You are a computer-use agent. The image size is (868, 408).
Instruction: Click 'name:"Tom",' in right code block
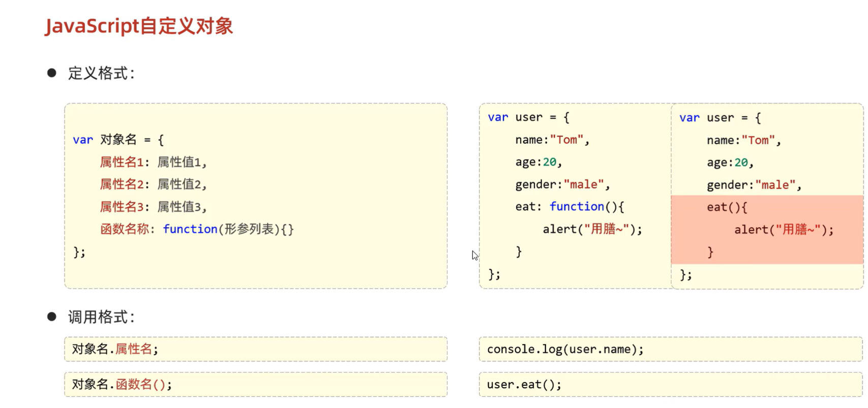coord(744,140)
